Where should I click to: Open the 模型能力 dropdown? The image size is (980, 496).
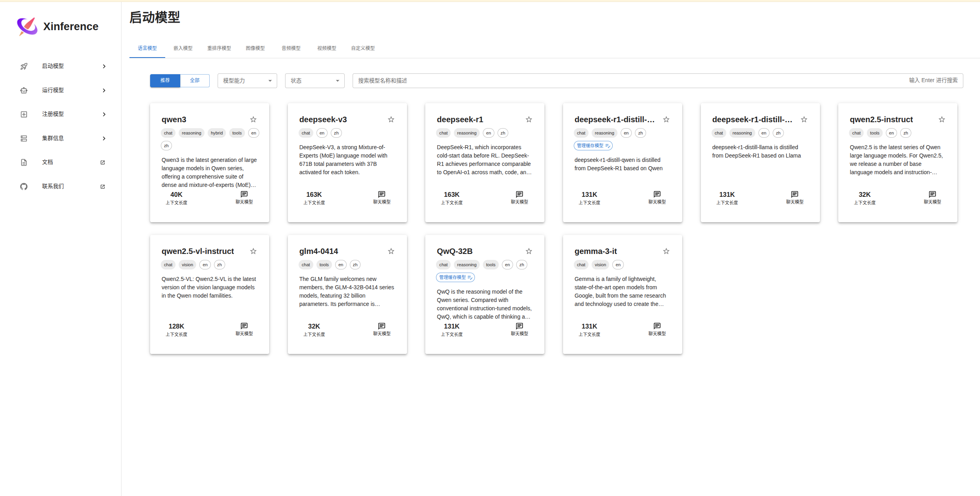tap(247, 81)
